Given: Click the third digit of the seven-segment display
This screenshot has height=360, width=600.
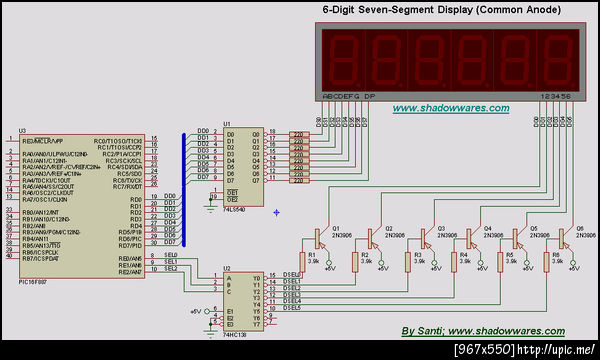Looking at the screenshot, I should coord(429,60).
